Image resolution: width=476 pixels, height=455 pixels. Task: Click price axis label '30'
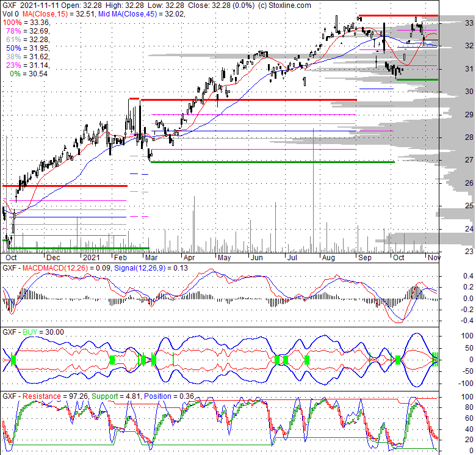pyautogui.click(x=469, y=92)
